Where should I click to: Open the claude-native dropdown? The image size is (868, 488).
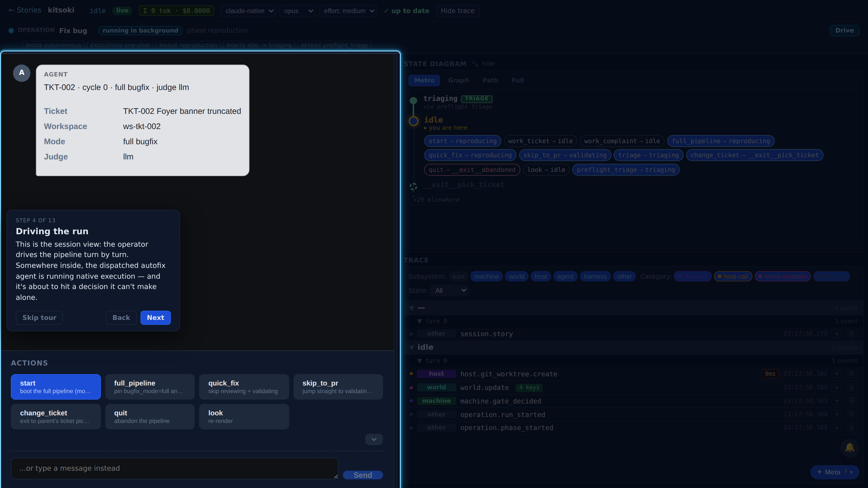(x=248, y=11)
